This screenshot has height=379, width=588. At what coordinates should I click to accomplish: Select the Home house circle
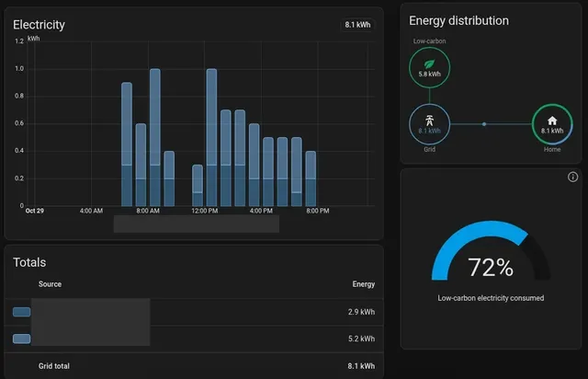[x=552, y=124]
